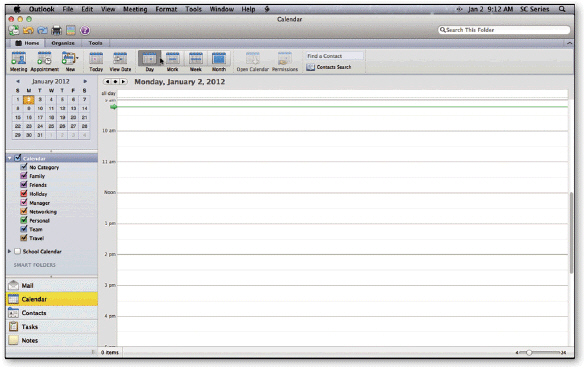
Task: Click the View Date button
Action: [120, 62]
